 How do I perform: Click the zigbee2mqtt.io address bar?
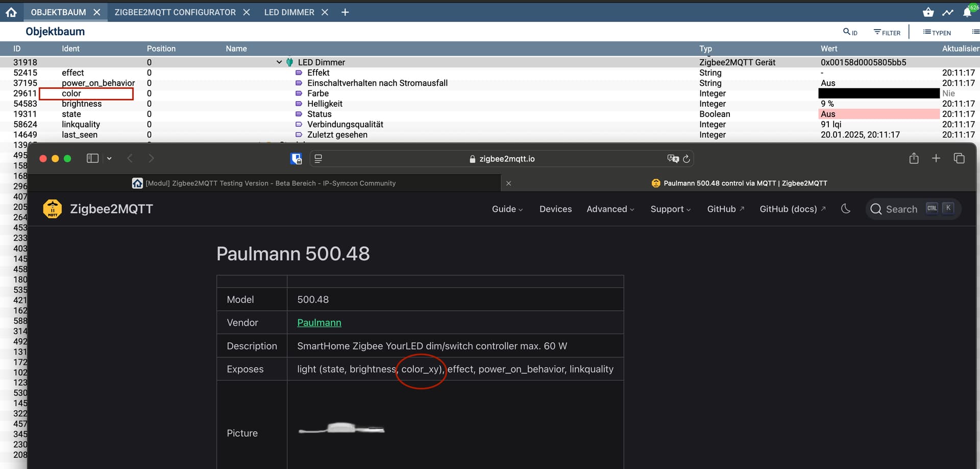click(x=501, y=159)
